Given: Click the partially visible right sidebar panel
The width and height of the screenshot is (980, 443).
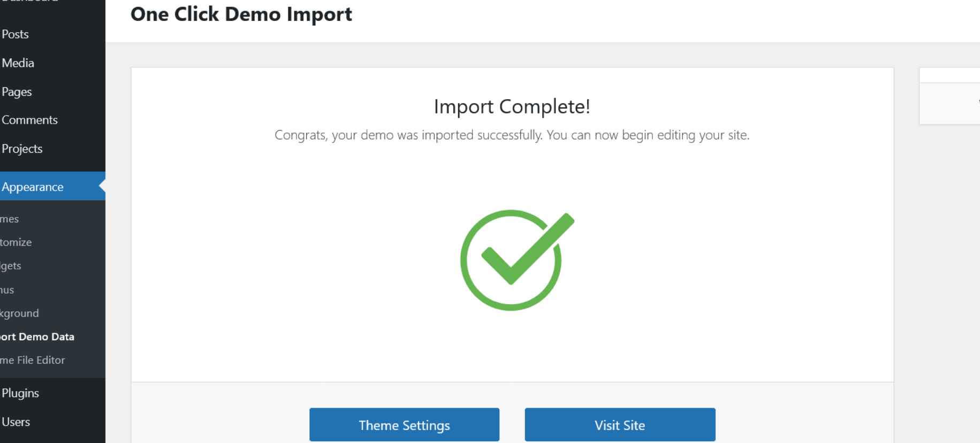Looking at the screenshot, I should [949, 96].
